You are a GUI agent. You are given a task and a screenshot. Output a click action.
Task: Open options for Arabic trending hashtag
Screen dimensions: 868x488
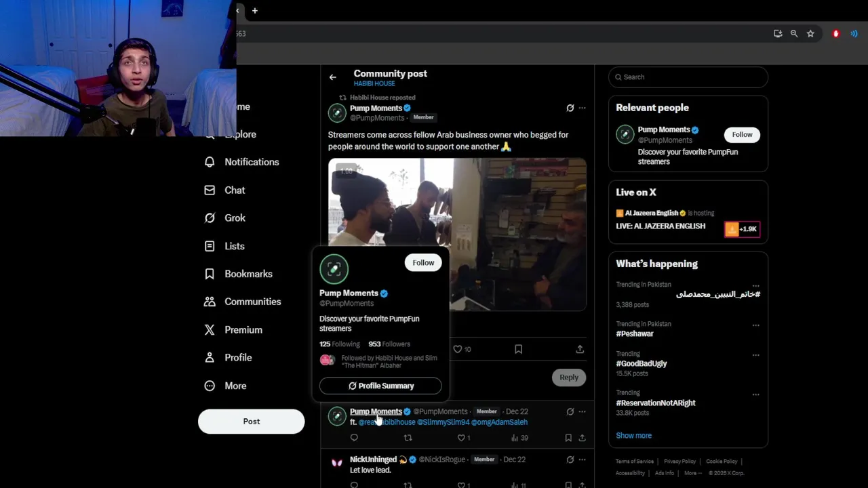(x=755, y=285)
